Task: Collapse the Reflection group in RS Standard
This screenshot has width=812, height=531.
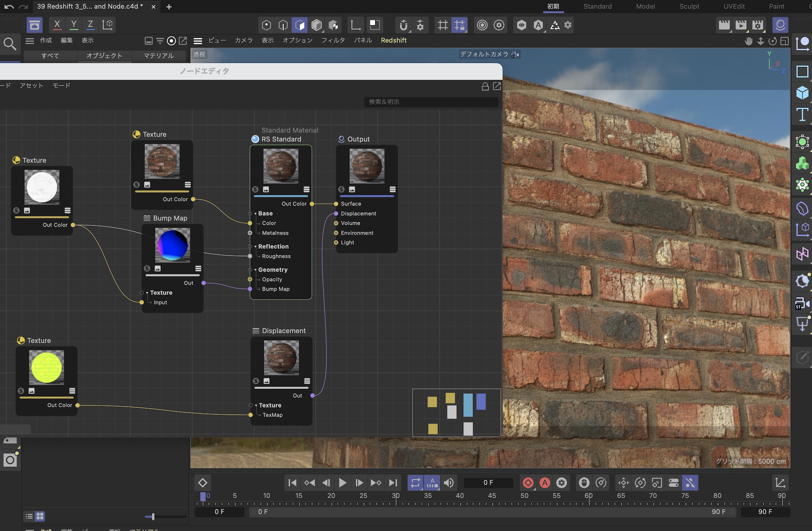Action: (x=255, y=247)
